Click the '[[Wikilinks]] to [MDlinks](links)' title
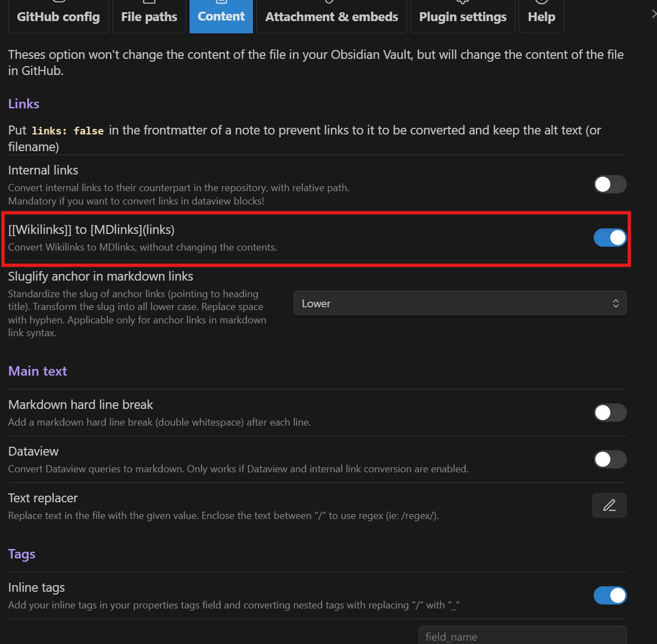Viewport: 657px width, 644px height. [91, 229]
